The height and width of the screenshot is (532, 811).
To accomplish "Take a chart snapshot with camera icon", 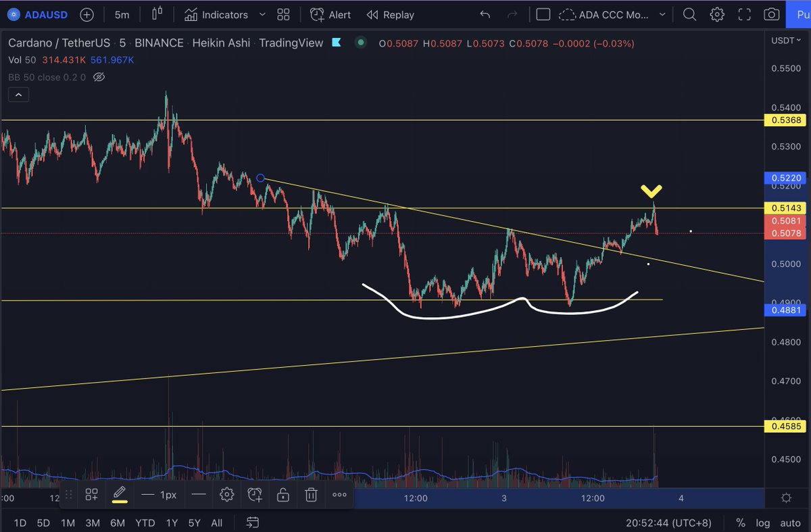I will [x=771, y=14].
